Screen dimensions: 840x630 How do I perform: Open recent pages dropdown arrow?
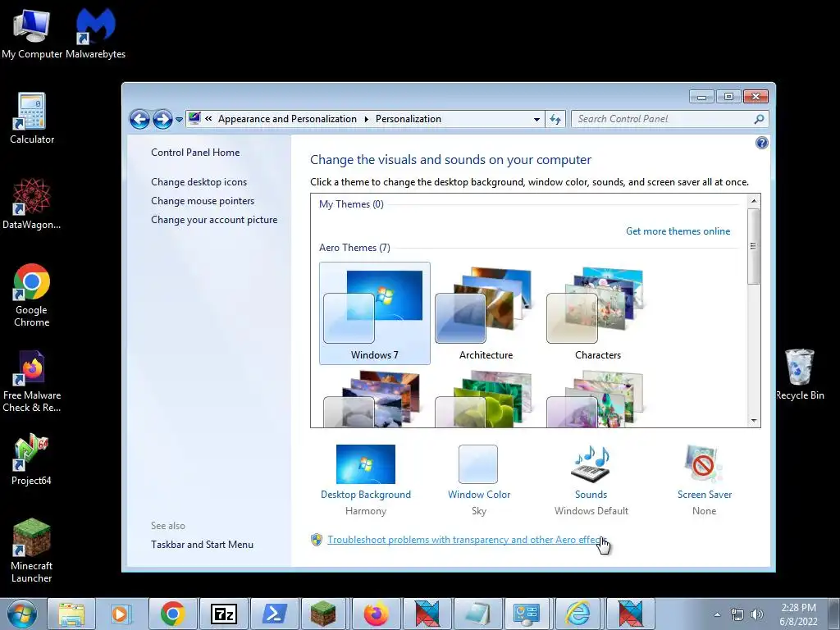click(x=179, y=120)
